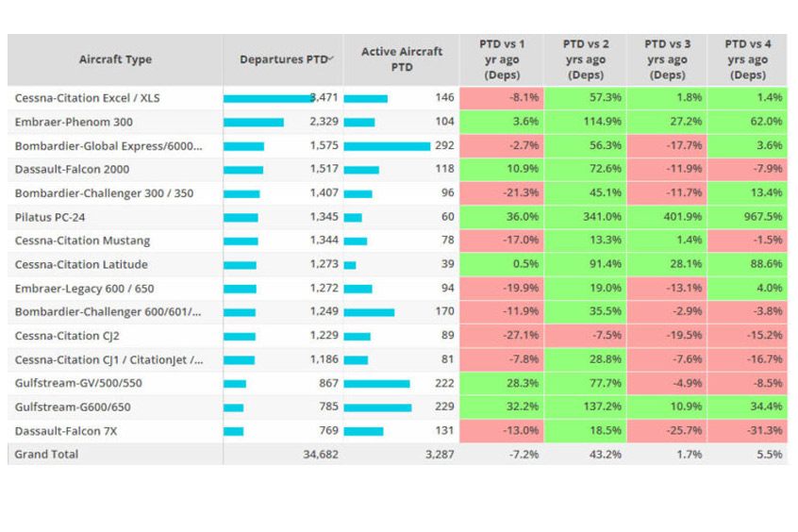Viewport: 798px width, 532px height.
Task: Click Dassault-Falcon 2000 row label
Action: 72,170
